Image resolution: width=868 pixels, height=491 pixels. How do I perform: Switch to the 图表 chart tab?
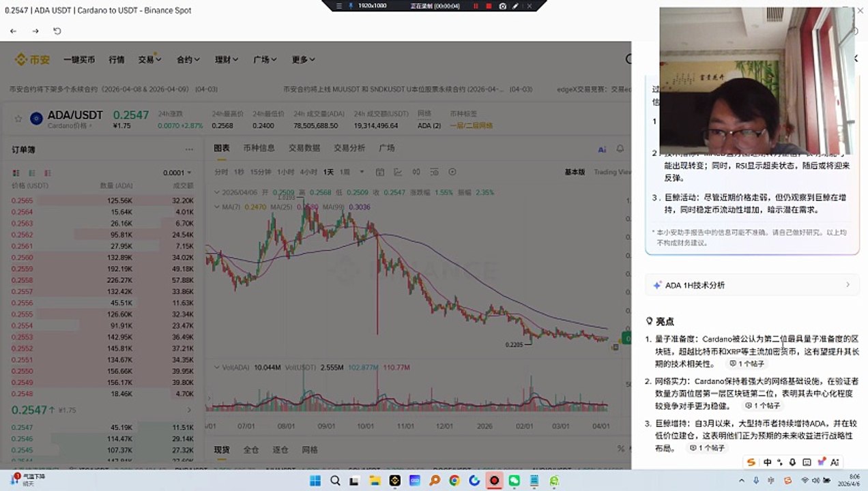coord(222,148)
